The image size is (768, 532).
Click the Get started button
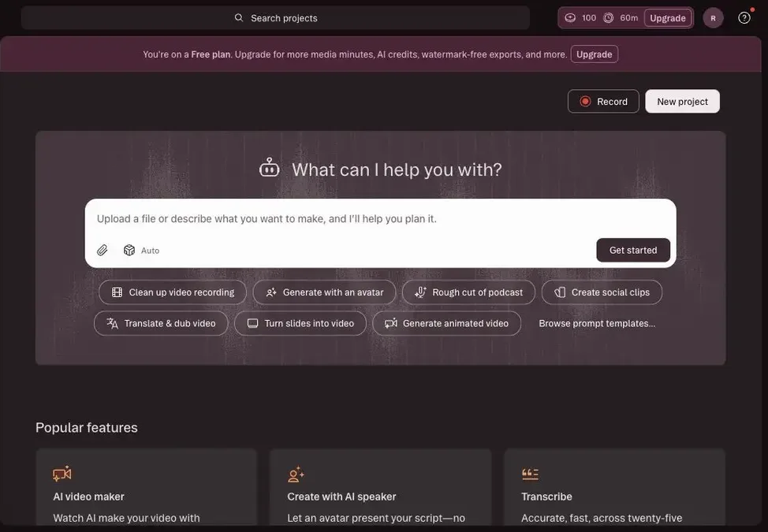tap(633, 250)
